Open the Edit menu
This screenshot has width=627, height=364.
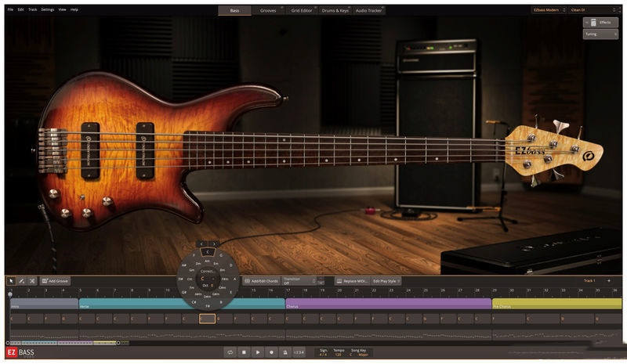point(21,9)
